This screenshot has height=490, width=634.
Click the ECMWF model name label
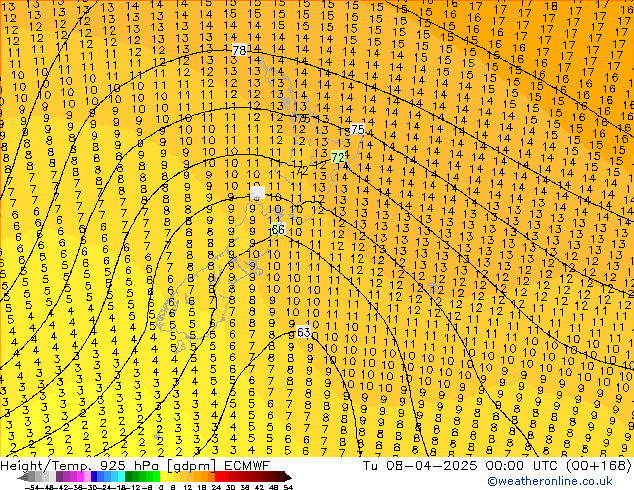247,465
